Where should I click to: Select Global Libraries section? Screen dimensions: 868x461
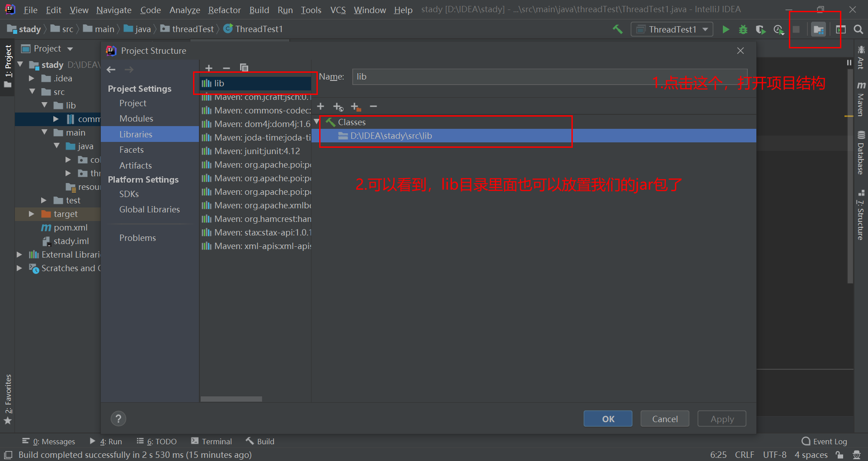[150, 209]
